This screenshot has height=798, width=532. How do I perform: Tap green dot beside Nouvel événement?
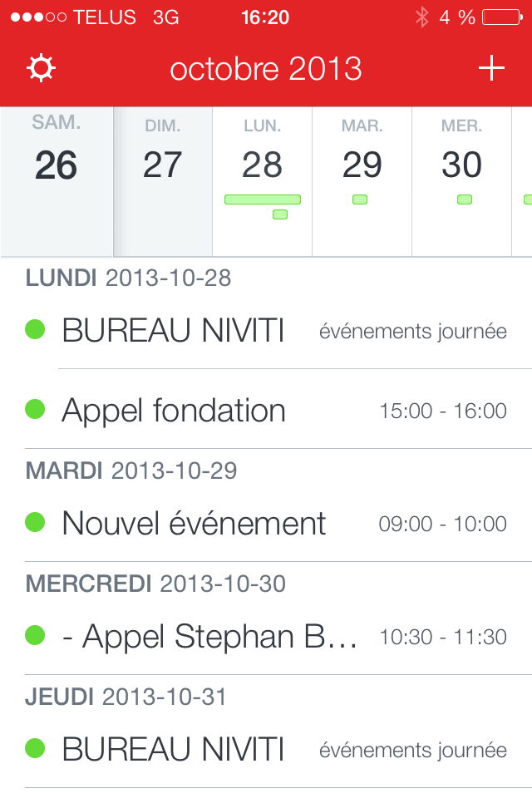coord(35,522)
